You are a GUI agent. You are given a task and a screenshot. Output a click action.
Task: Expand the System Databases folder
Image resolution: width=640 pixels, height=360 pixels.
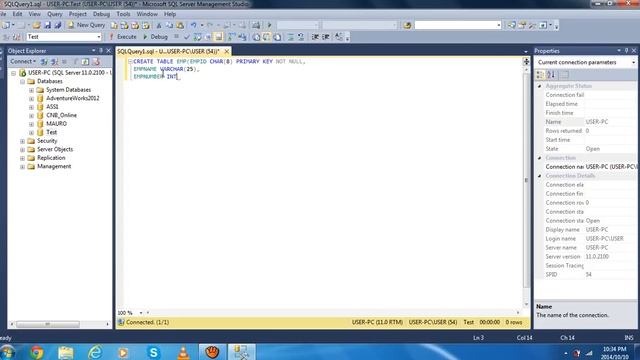click(x=31, y=90)
